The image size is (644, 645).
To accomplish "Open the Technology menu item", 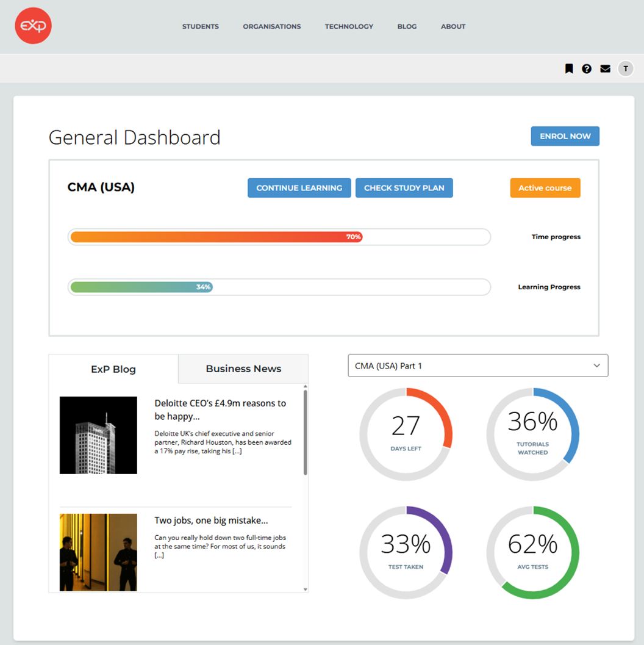I will click(x=349, y=27).
